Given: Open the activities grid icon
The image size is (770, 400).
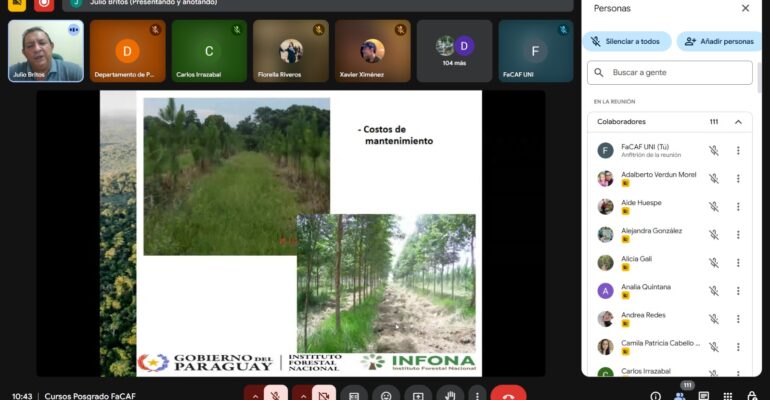Looking at the screenshot, I should [x=728, y=396].
